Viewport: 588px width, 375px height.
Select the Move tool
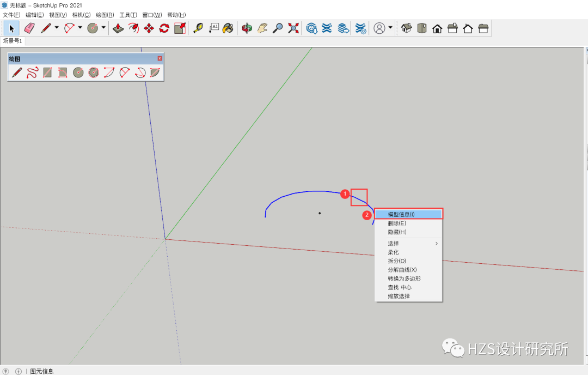pos(148,28)
